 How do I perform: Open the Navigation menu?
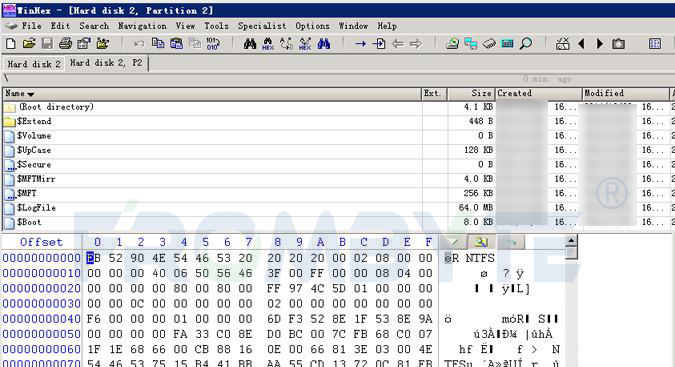pyautogui.click(x=142, y=26)
